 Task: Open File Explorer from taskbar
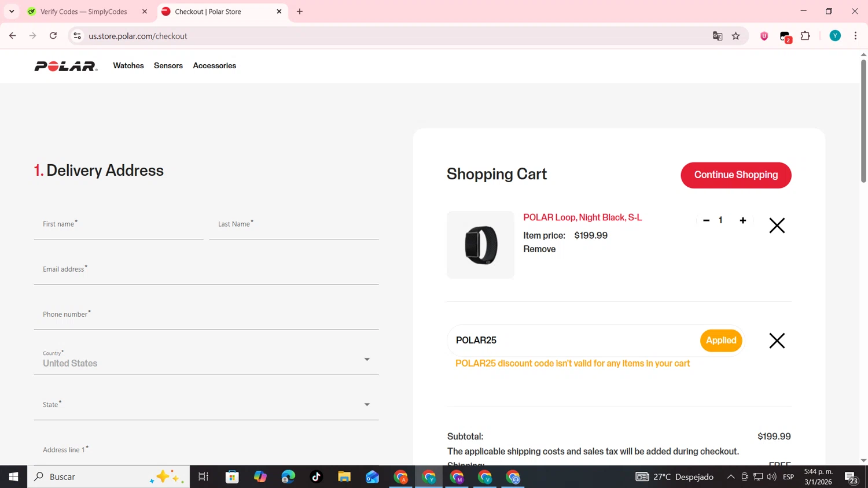coord(344,477)
